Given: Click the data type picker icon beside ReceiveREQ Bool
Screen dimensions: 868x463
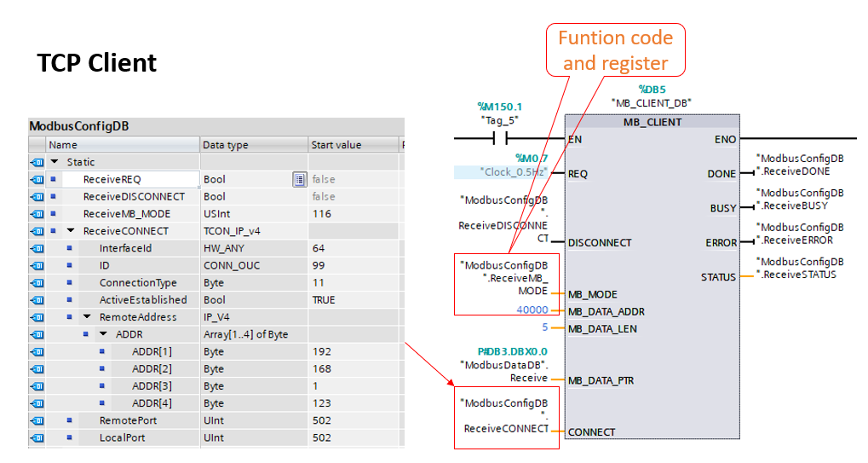Looking at the screenshot, I should (299, 179).
